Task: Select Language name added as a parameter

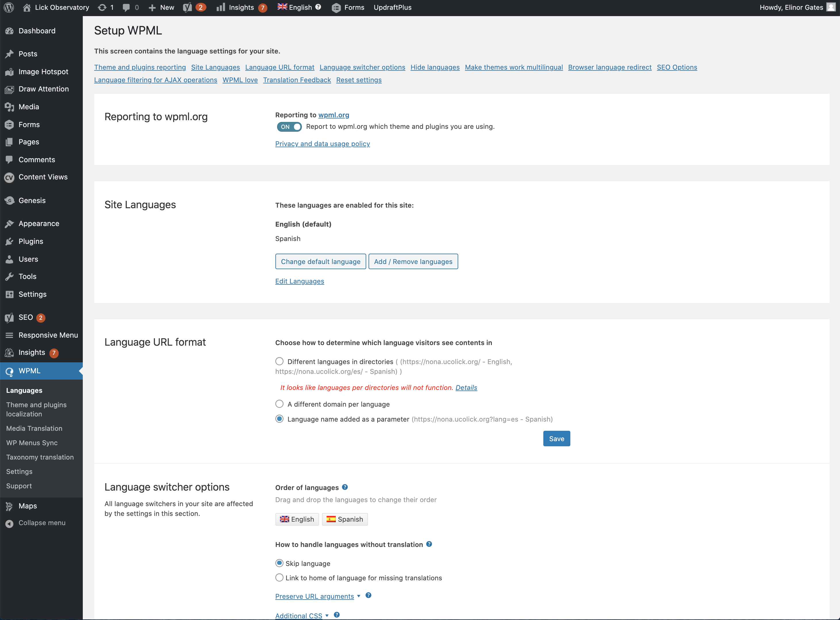Action: 279,419
